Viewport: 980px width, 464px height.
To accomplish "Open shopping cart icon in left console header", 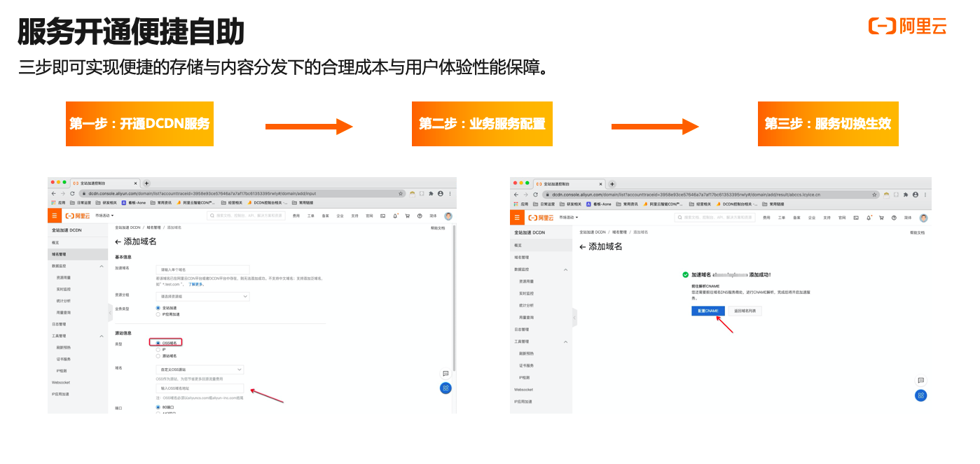I will coord(407,216).
